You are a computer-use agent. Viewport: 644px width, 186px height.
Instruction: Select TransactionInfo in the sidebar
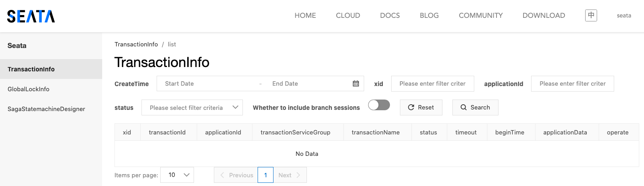click(x=51, y=69)
